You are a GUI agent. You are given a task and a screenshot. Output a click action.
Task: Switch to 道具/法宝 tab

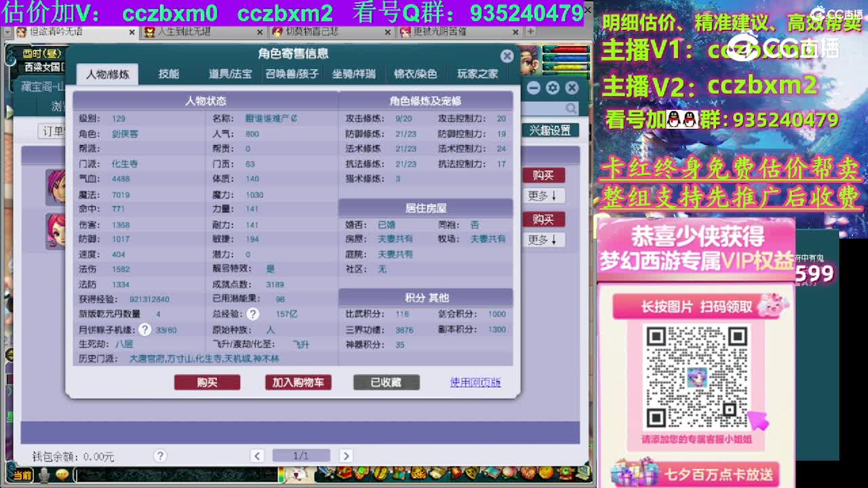230,74
